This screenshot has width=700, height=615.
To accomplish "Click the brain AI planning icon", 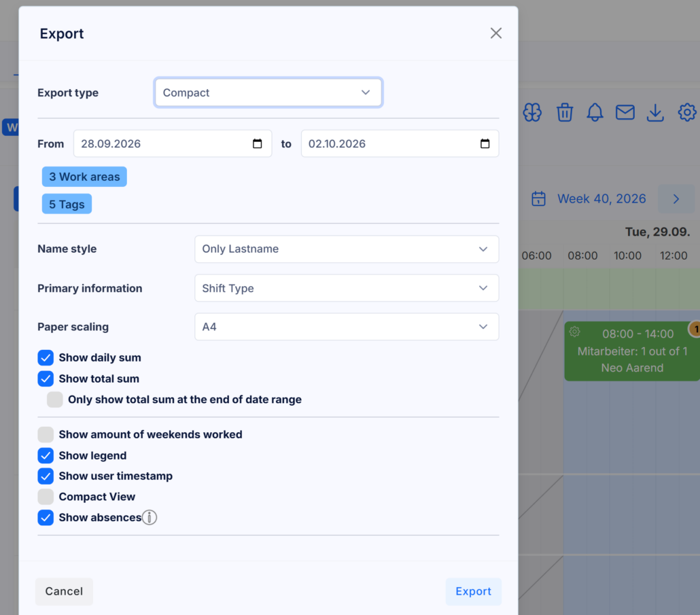I will (x=532, y=113).
